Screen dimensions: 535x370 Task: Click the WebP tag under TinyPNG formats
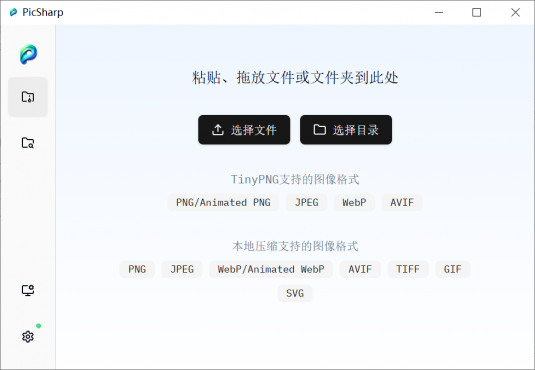[x=354, y=202]
